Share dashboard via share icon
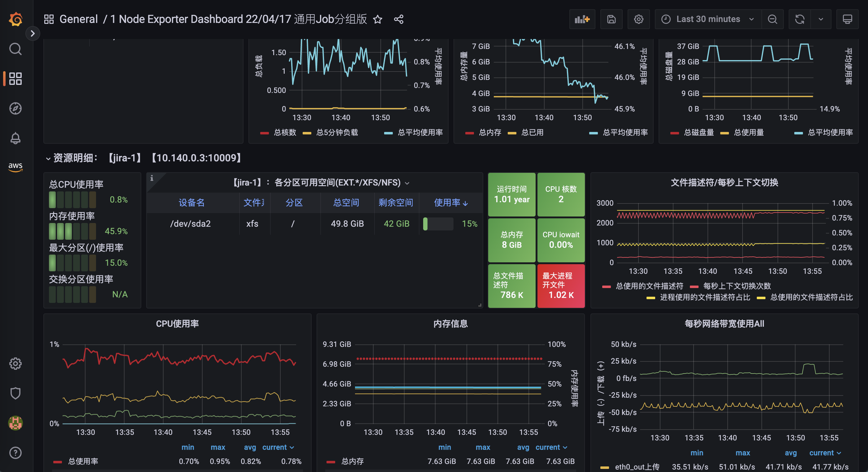Viewport: 868px width, 472px height. click(x=399, y=19)
